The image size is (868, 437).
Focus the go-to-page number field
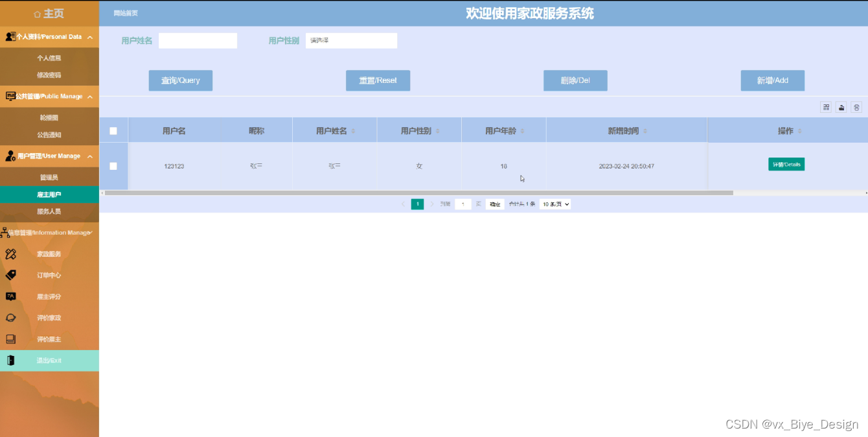(463, 204)
